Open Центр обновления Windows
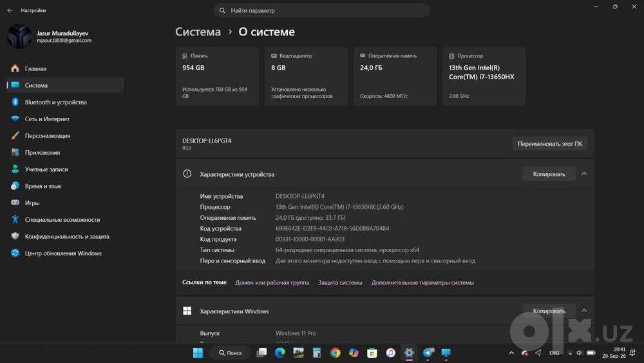Image resolution: width=644 pixels, height=363 pixels. 65,253
